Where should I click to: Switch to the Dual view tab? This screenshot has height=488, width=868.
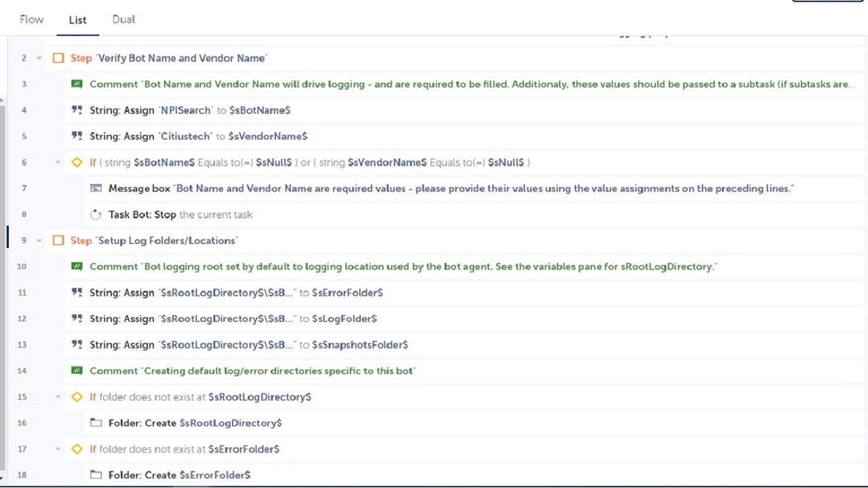[124, 20]
